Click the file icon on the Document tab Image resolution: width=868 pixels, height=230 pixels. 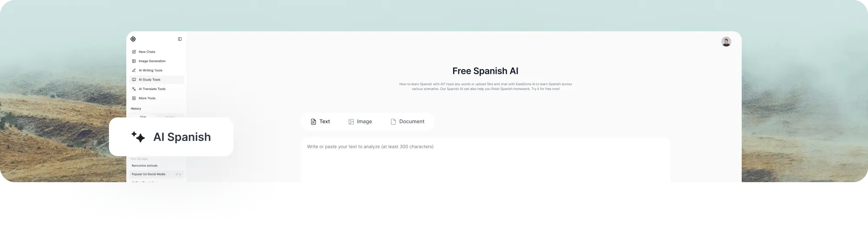click(393, 122)
